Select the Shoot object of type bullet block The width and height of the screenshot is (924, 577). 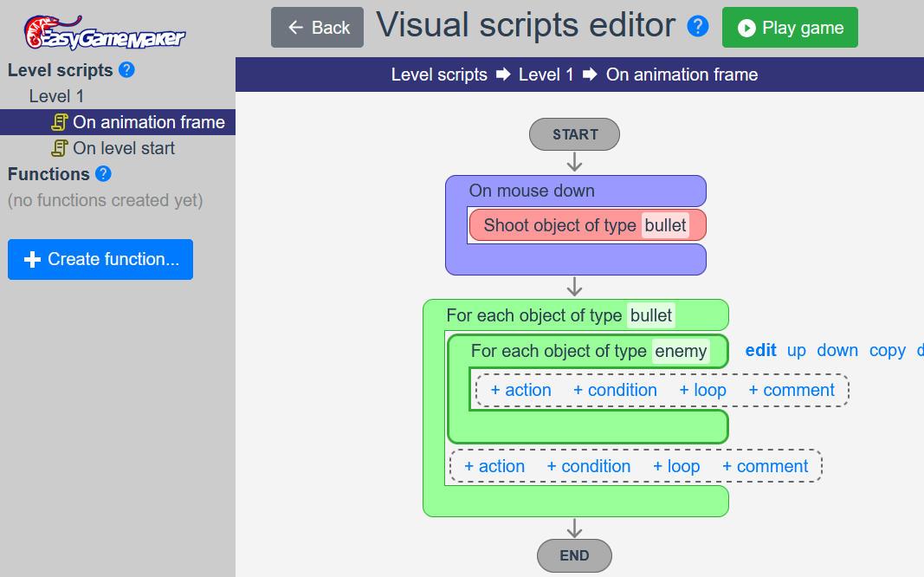(561, 225)
